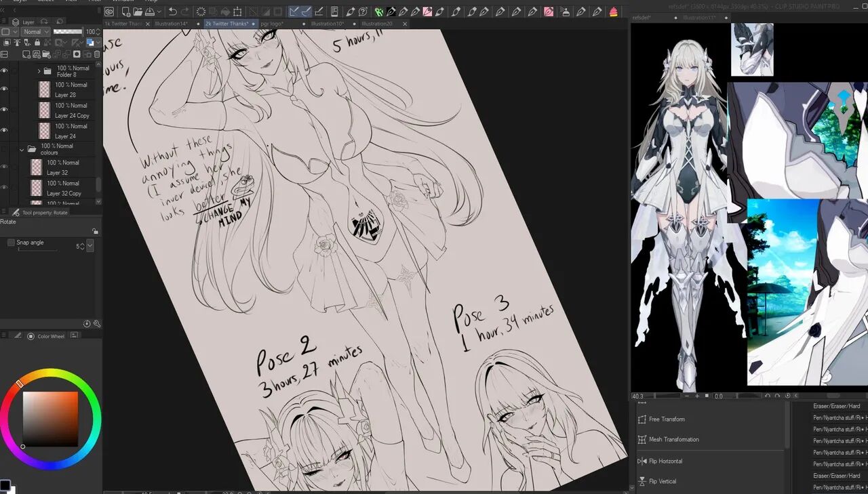868x494 pixels.
Task: Switch to Illustration14 tab
Action: [x=172, y=24]
